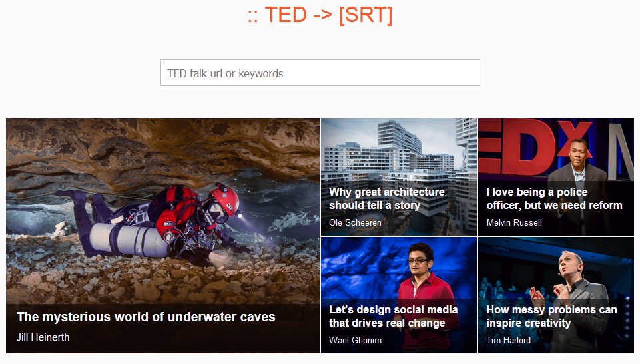Click speaker name Wael Ghonim
Viewport: 640px width, 364px height.
355,340
